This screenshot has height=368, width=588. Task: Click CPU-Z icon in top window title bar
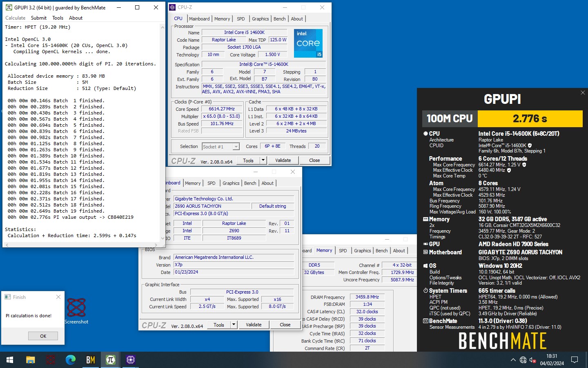point(172,7)
